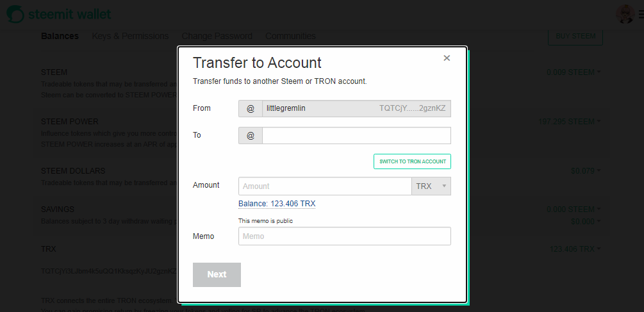The height and width of the screenshot is (312, 644).
Task: Open the hamburger menu icon
Action: click(641, 14)
